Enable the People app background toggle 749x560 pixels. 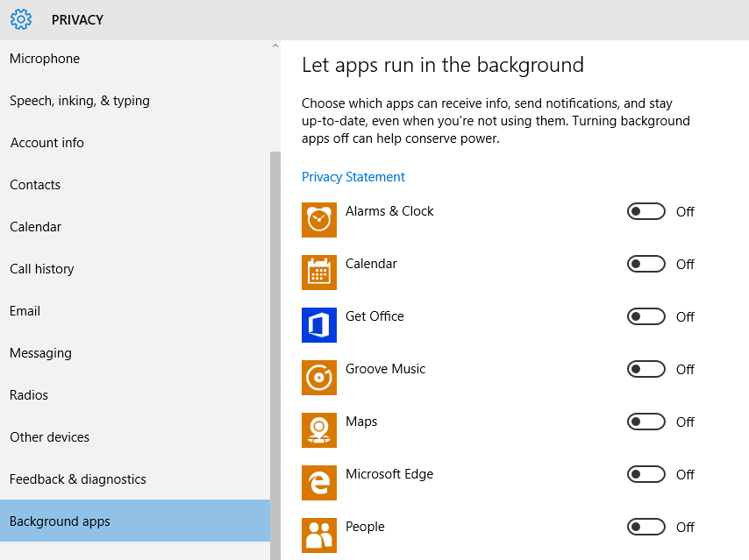point(646,527)
